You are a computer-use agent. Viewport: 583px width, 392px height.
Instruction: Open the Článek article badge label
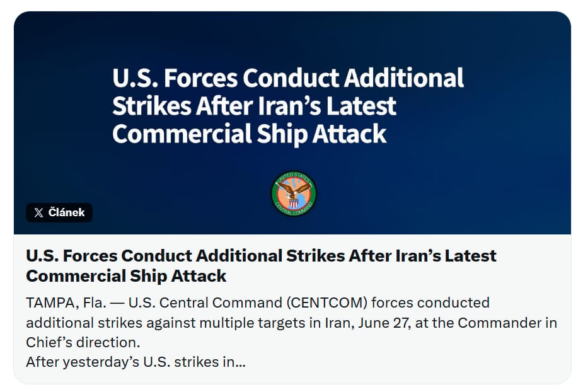click(x=59, y=212)
